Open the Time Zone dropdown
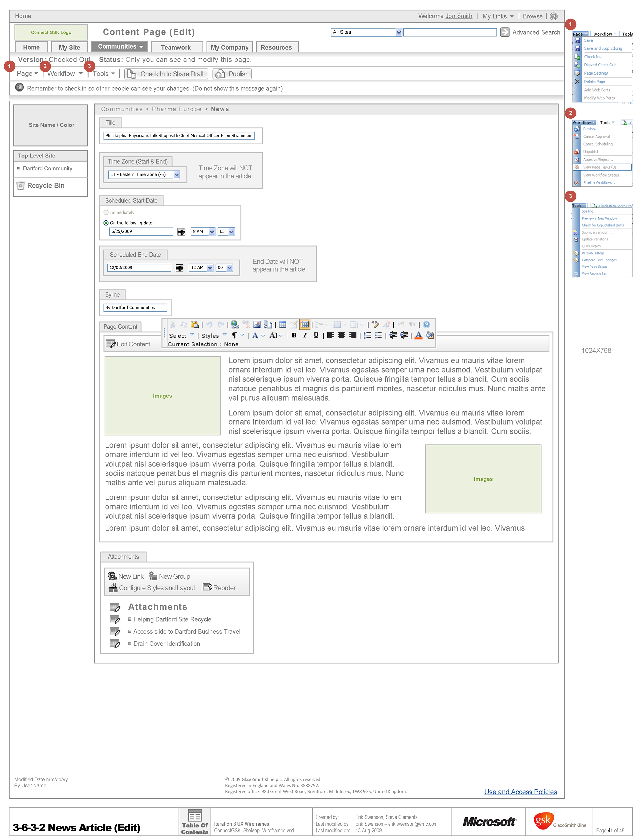Viewport: 637px width, 840px height. 177,175
